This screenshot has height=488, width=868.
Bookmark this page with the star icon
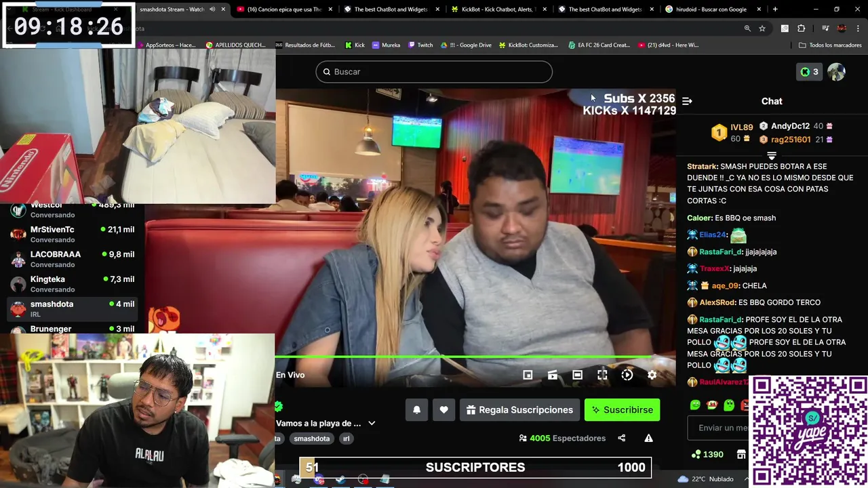pos(762,28)
